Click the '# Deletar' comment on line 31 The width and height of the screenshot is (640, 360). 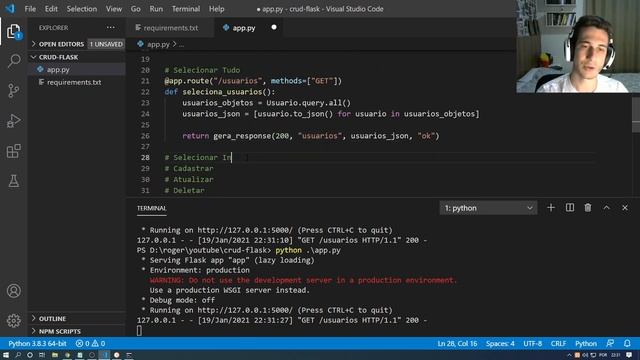coord(184,191)
